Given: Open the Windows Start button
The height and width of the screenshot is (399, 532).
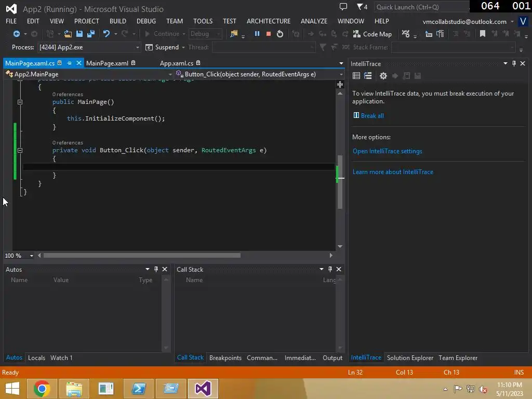Looking at the screenshot, I should coord(12,389).
